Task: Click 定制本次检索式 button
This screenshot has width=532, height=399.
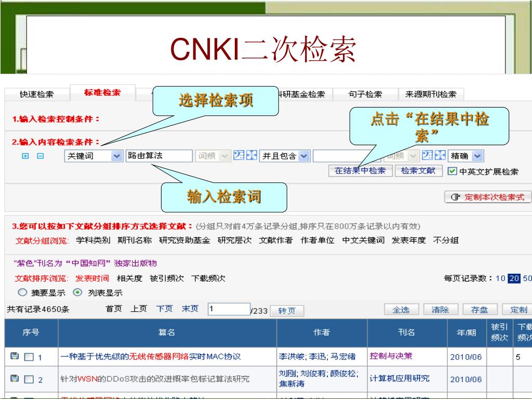Action: pos(487,197)
